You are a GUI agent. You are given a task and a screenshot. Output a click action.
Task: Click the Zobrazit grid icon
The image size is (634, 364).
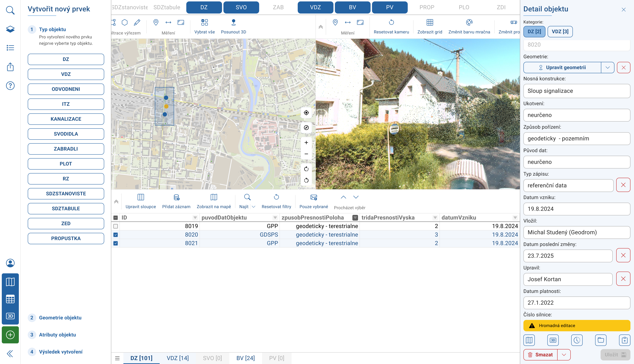tap(430, 23)
